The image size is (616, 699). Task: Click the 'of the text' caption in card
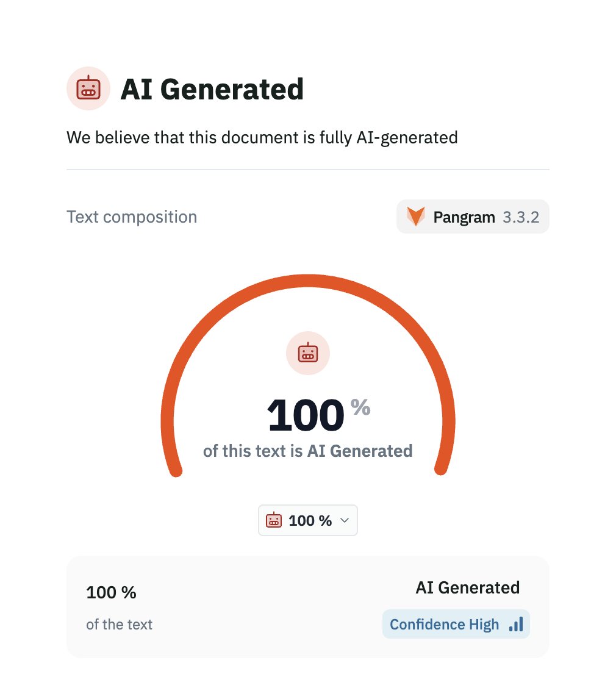119,625
